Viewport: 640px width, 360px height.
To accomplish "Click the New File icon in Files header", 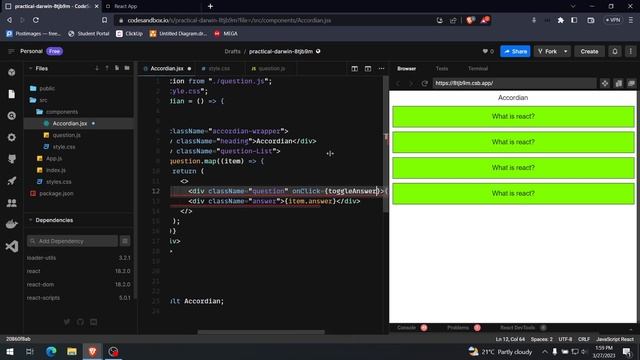I will coord(117,68).
